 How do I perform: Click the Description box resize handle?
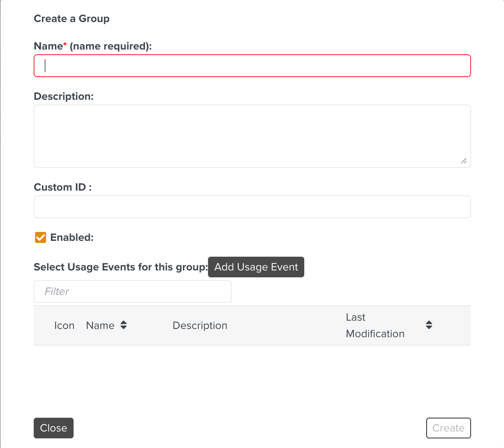click(464, 161)
